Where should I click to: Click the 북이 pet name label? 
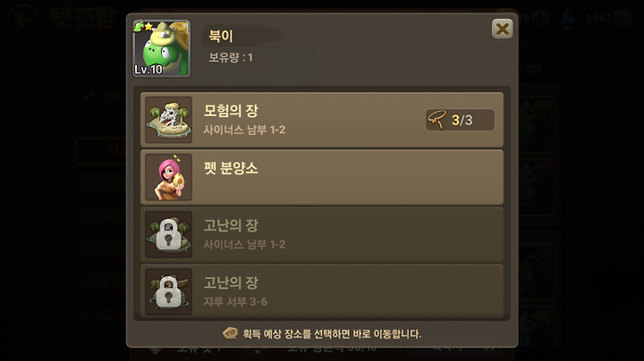(x=221, y=36)
